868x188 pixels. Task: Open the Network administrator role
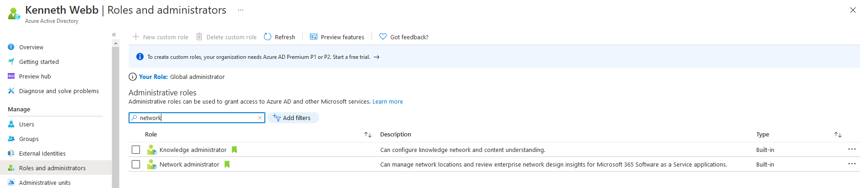tap(189, 164)
